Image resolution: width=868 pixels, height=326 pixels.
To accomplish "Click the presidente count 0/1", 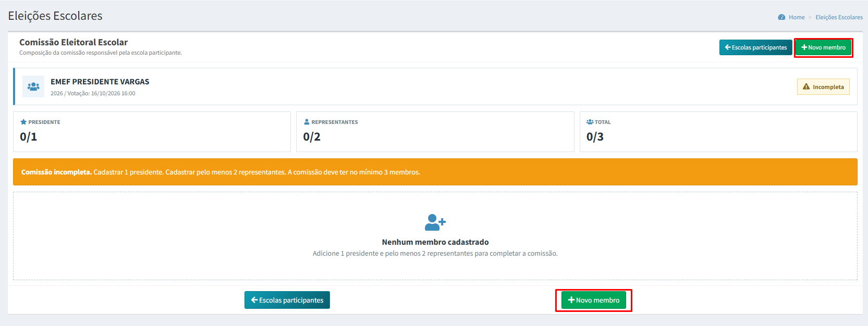I will pyautogui.click(x=29, y=136).
